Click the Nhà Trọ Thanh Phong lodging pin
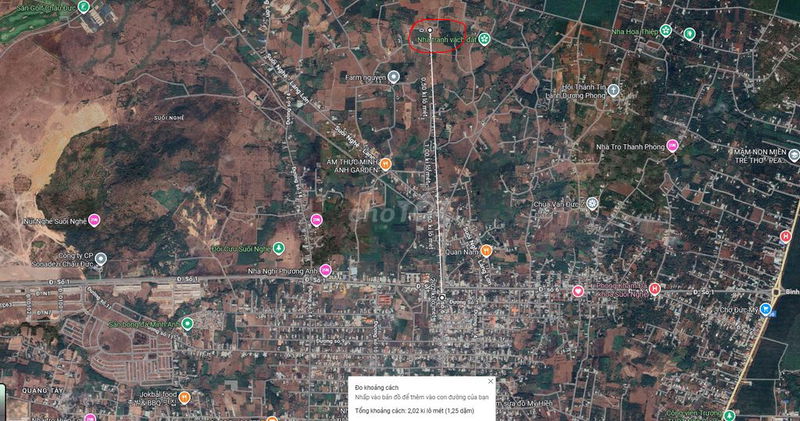The height and width of the screenshot is (421, 800). (x=672, y=145)
